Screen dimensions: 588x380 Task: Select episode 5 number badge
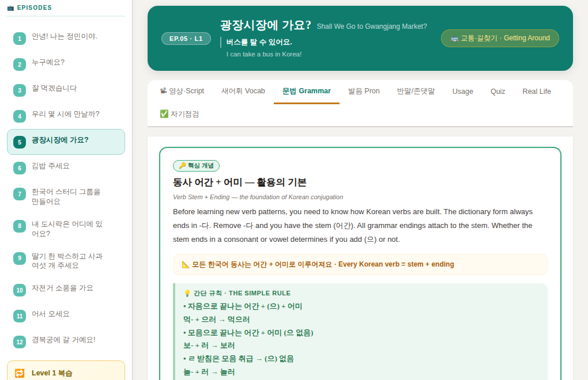pos(20,142)
